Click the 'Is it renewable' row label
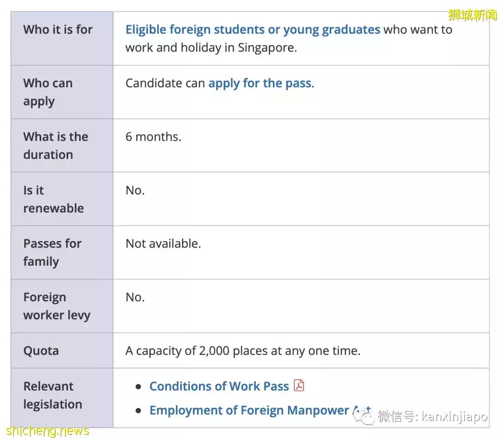This screenshot has width=504, height=440. (x=53, y=199)
